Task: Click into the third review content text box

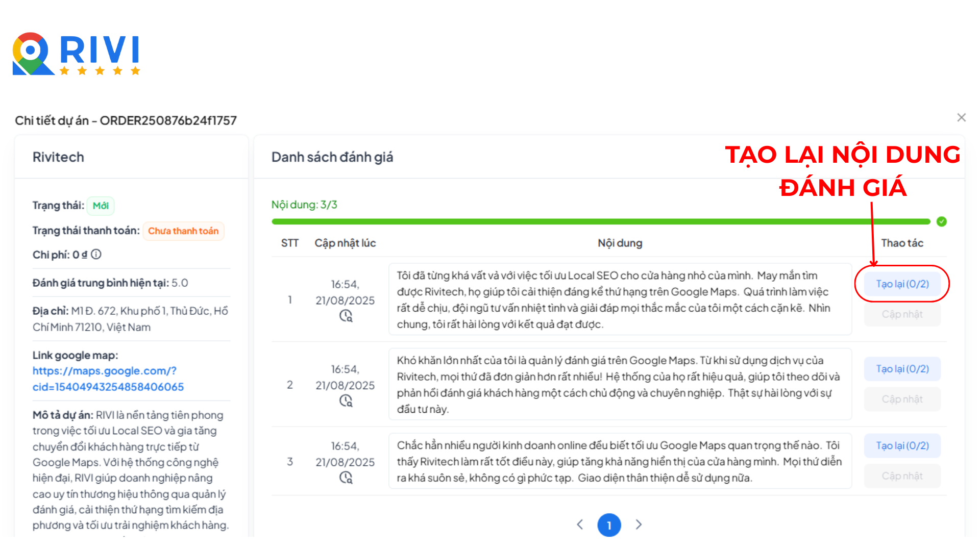Action: (620, 461)
